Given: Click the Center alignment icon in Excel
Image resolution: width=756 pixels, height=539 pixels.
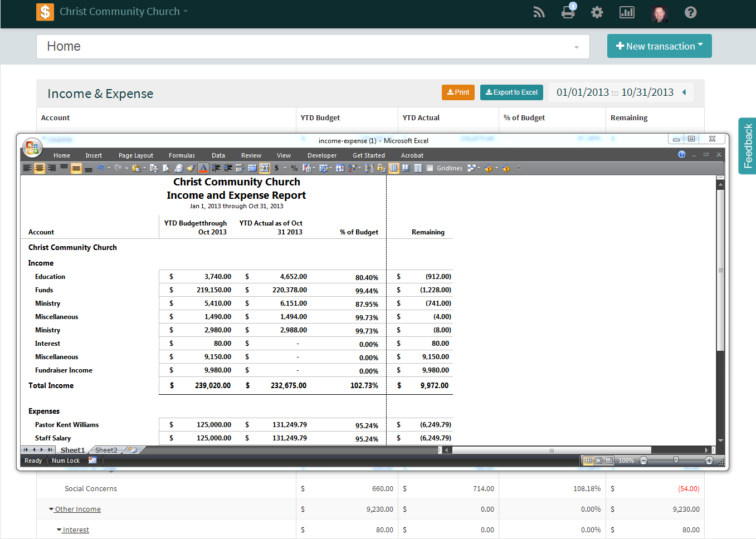Looking at the screenshot, I should (40, 168).
